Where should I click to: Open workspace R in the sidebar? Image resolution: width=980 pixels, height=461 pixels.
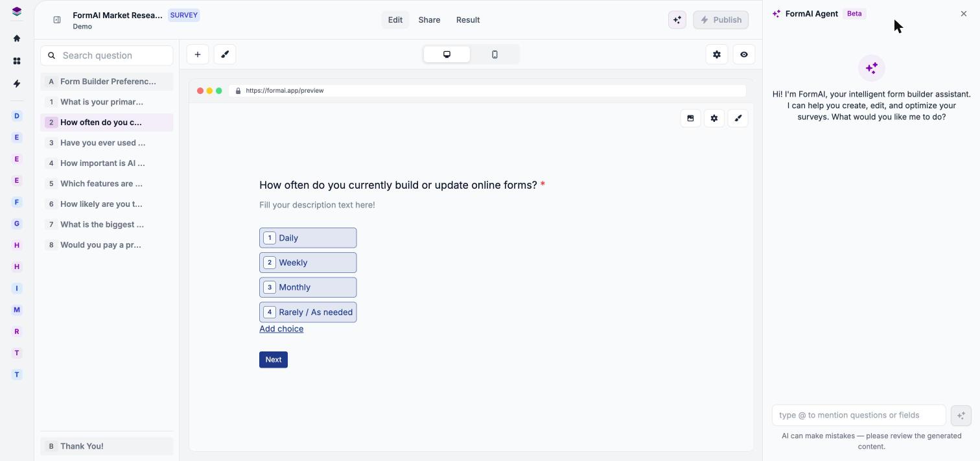tap(17, 331)
